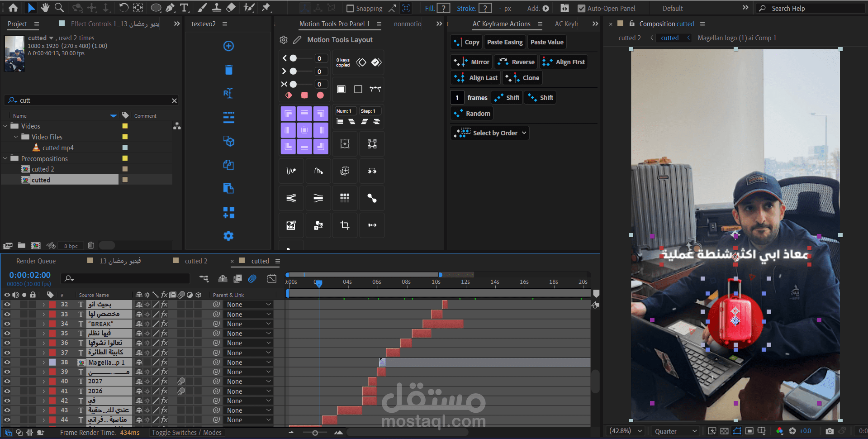868x439 pixels.
Task: Click the Mirror keyframes button
Action: point(471,62)
